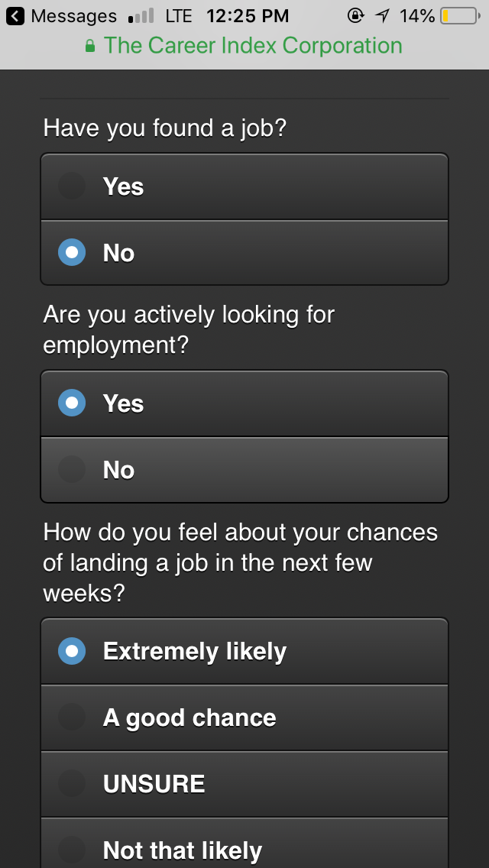
Task: Tap the 14% battery percentage
Action: pyautogui.click(x=416, y=15)
